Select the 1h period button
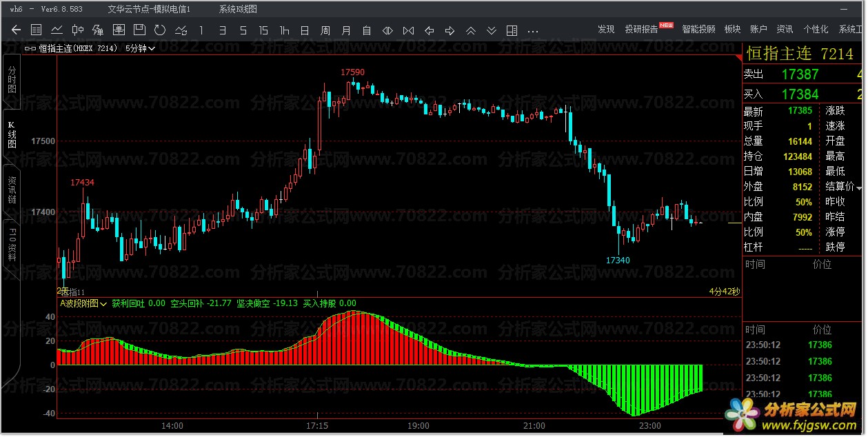868x437 pixels. coord(284,30)
